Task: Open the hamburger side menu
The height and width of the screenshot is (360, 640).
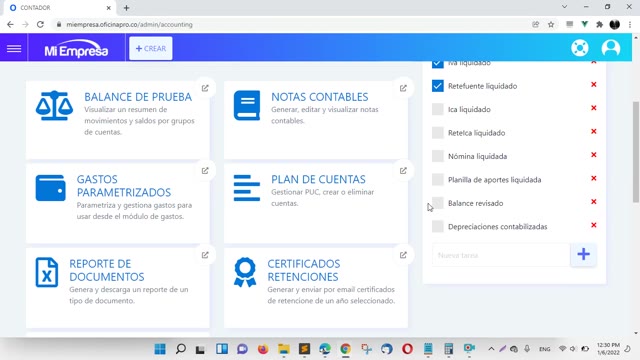Action: [14, 49]
